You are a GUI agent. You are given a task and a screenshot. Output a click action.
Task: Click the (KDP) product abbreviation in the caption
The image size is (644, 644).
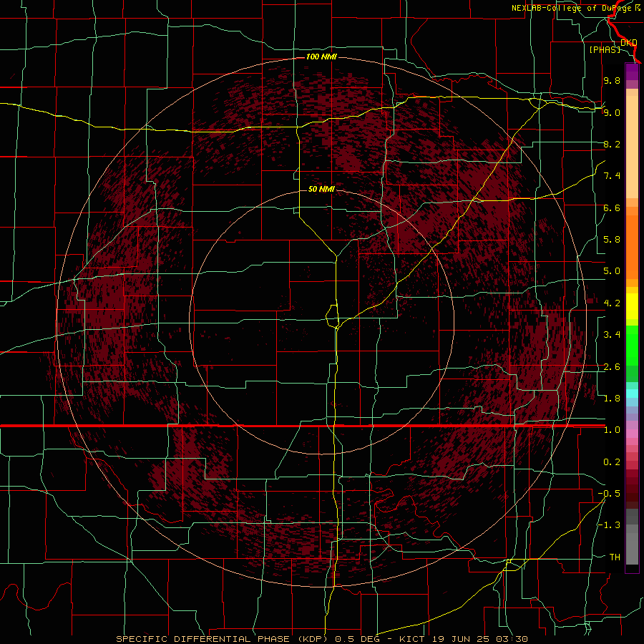313,639
